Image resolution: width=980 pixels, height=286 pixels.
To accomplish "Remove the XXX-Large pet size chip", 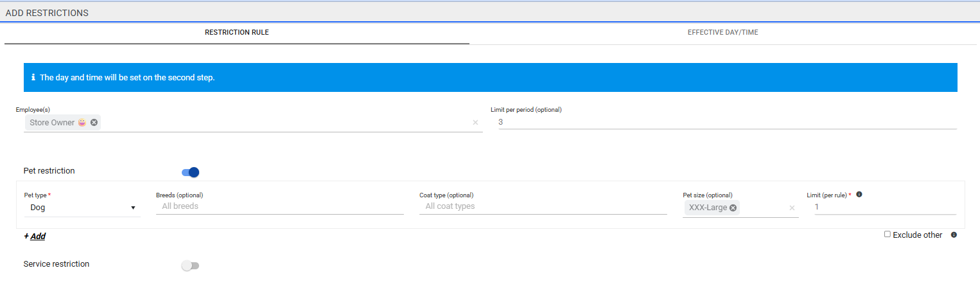I will tap(733, 208).
